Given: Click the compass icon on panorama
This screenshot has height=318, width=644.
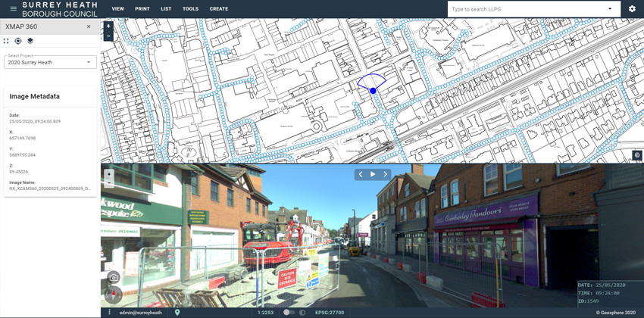Looking at the screenshot, I should (x=114, y=295).
